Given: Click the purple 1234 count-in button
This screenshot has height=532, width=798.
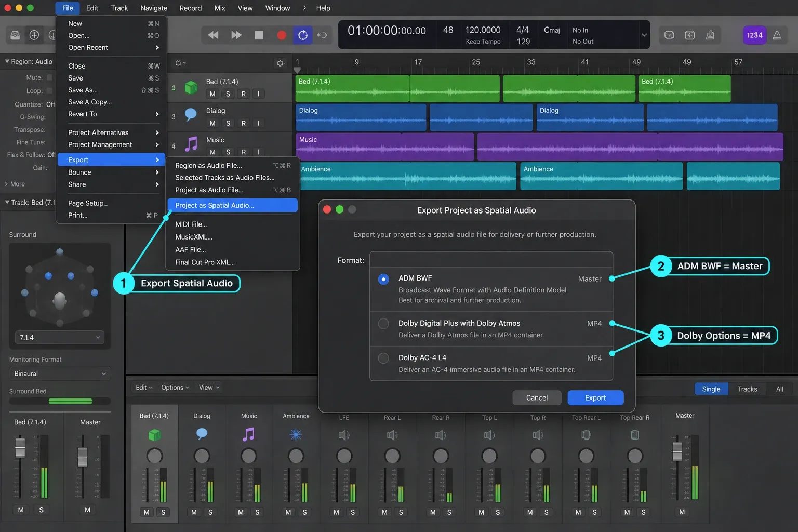Looking at the screenshot, I should coord(754,35).
